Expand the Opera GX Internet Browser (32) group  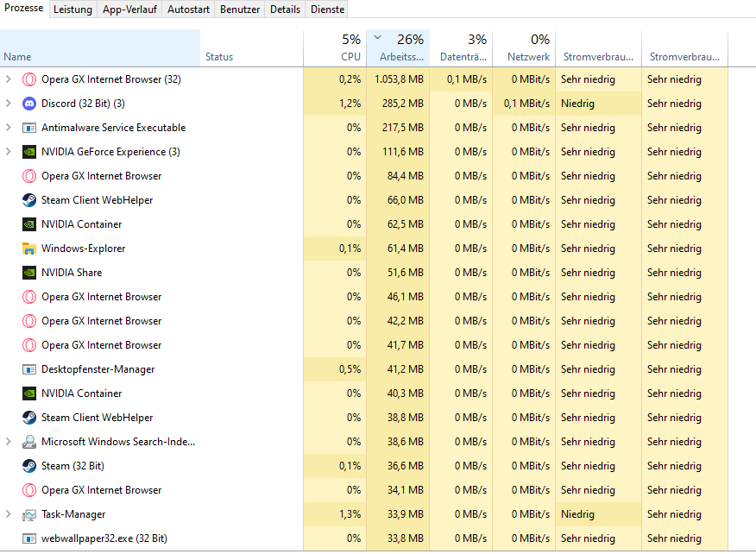tap(8, 79)
